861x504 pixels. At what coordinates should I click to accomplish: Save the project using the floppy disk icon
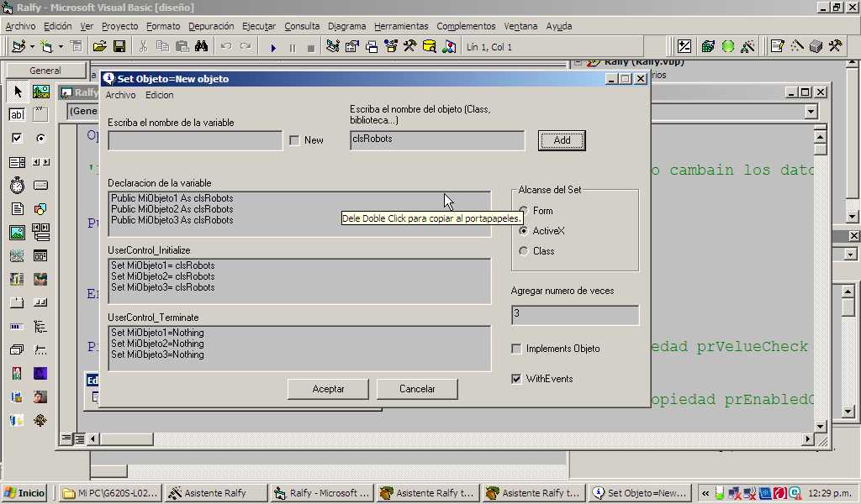tap(119, 46)
